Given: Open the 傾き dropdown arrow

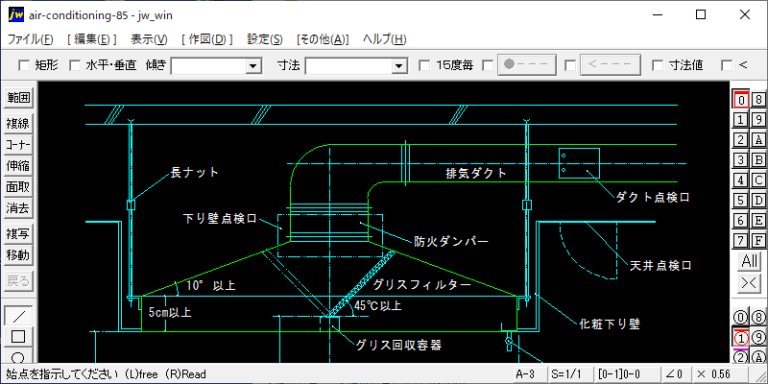Looking at the screenshot, I should tap(253, 66).
